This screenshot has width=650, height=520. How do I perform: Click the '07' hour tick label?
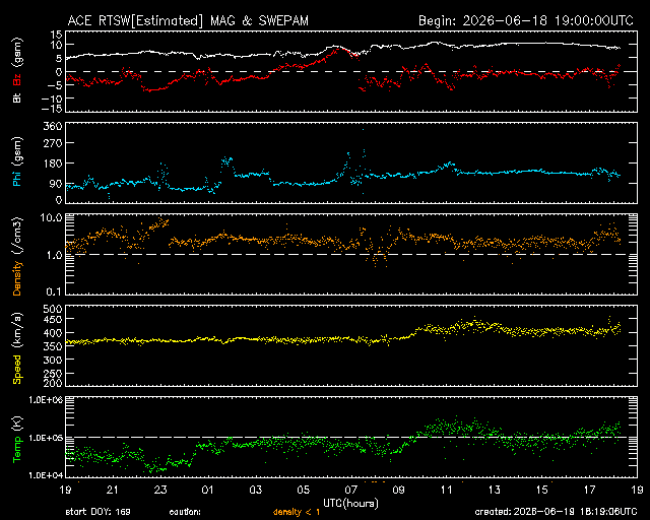coord(351,490)
